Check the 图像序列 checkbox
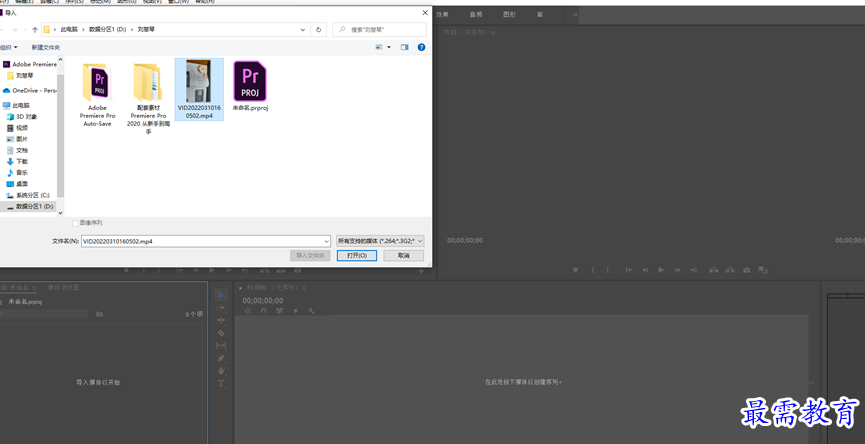 point(76,223)
